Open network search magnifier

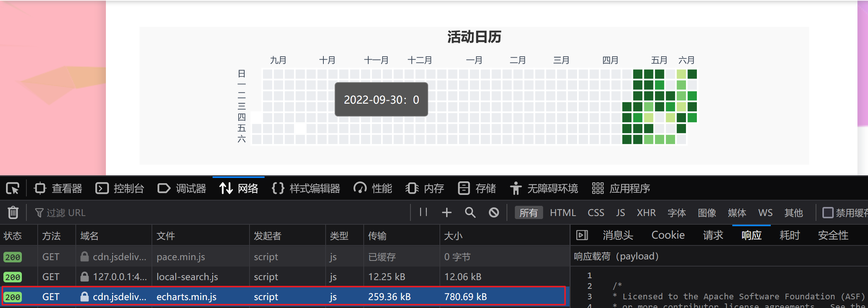point(470,213)
